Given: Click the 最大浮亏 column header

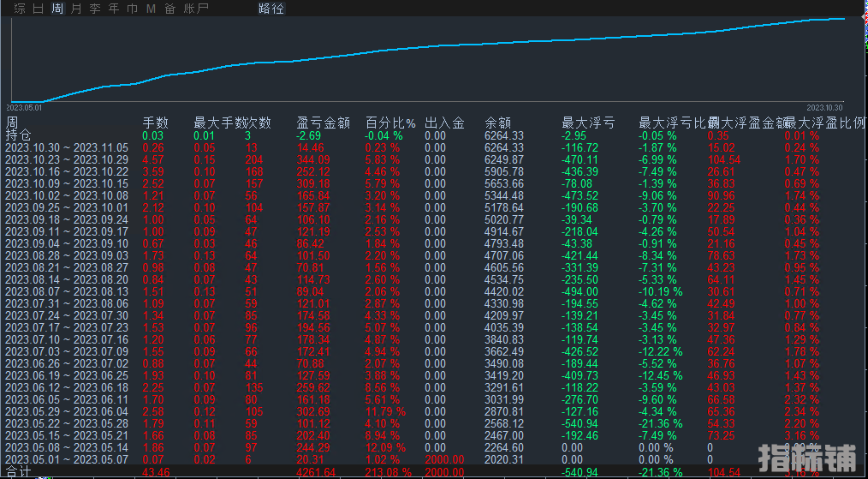Looking at the screenshot, I should coord(588,123).
